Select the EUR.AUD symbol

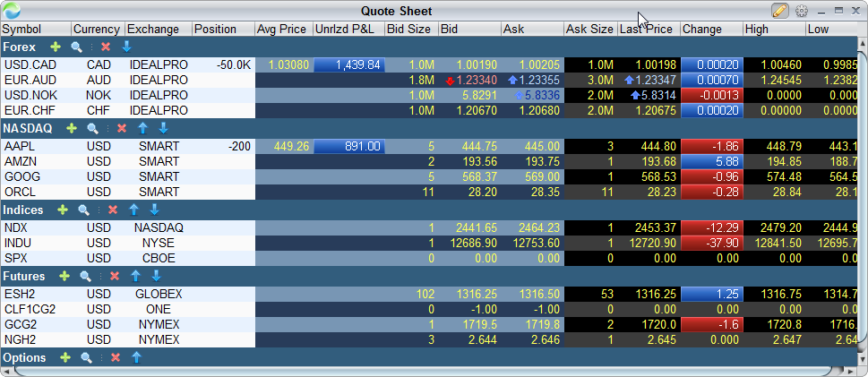tap(26, 81)
